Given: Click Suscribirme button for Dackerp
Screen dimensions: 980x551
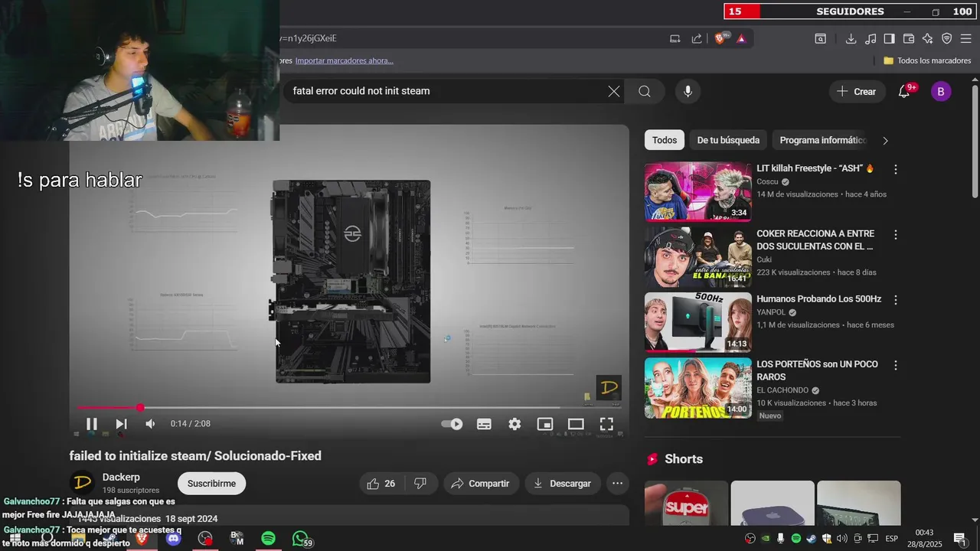Looking at the screenshot, I should pos(211,484).
